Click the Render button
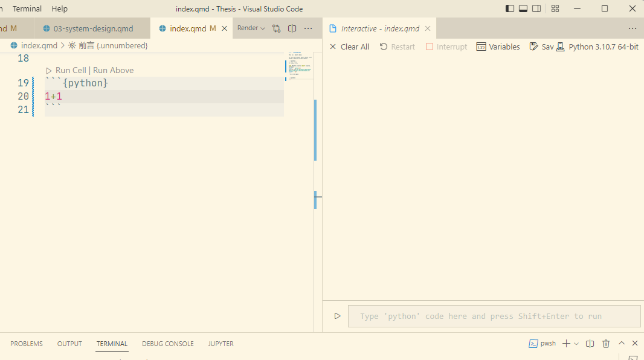Viewport: 644px width, 360px height. 248,28
